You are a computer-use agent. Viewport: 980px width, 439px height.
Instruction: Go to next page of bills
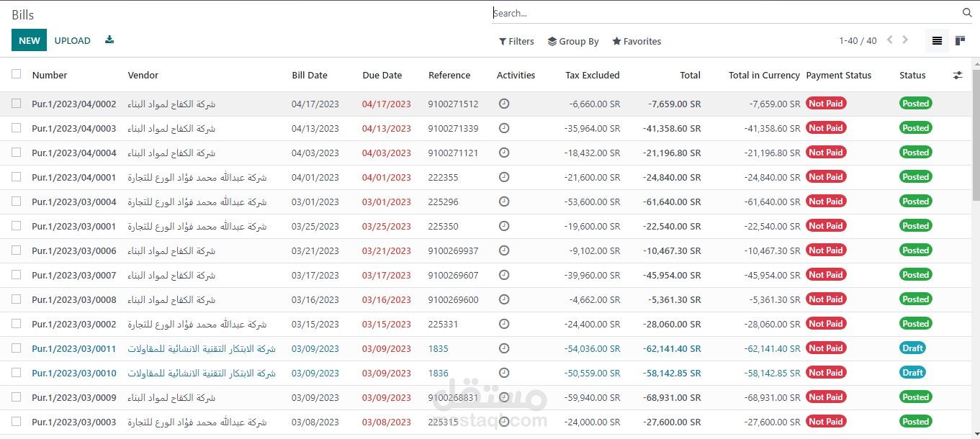coord(905,40)
